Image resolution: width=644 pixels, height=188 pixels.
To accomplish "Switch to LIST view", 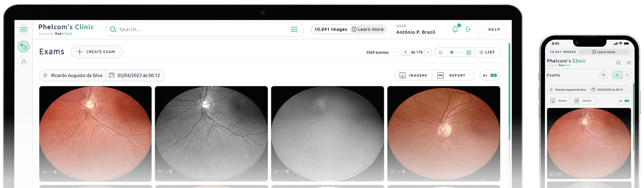I will pos(487,52).
